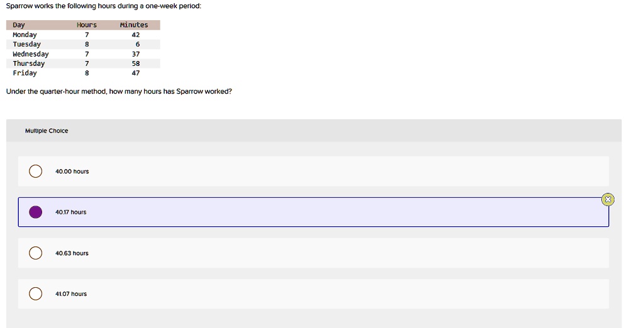Screen dimensions: 644x328
Task: Click the selected 40.17 hours radio button
Action: tap(36, 212)
